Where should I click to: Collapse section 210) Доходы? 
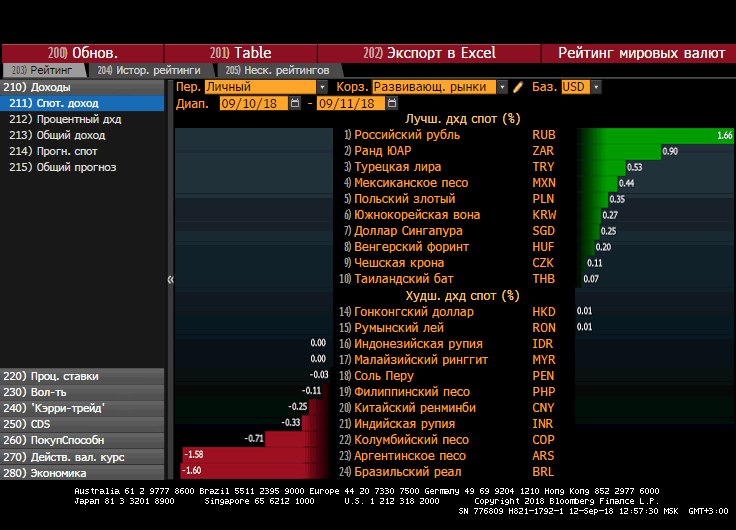82,87
